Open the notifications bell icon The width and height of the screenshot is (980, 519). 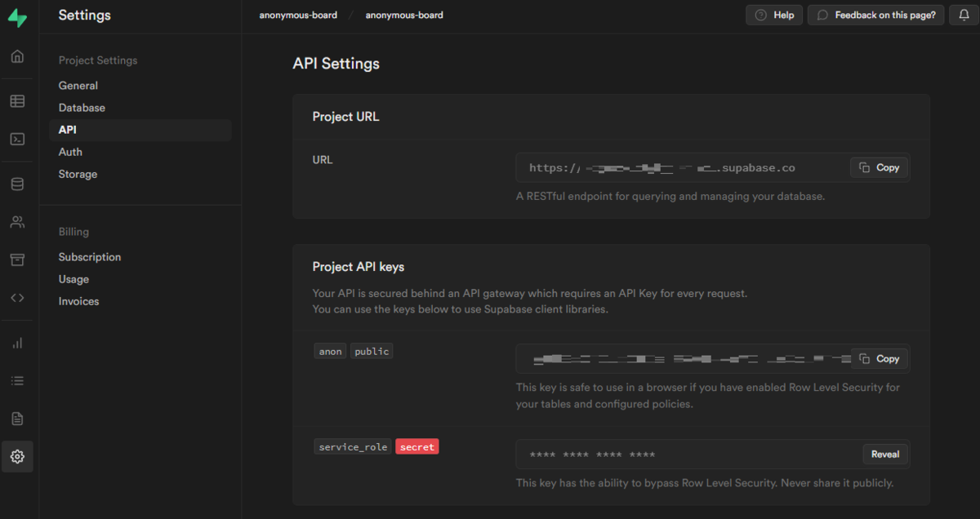coord(964,15)
